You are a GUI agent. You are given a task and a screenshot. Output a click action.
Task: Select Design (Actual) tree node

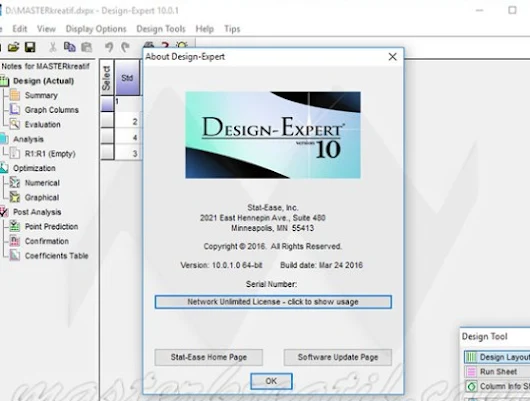(x=43, y=81)
